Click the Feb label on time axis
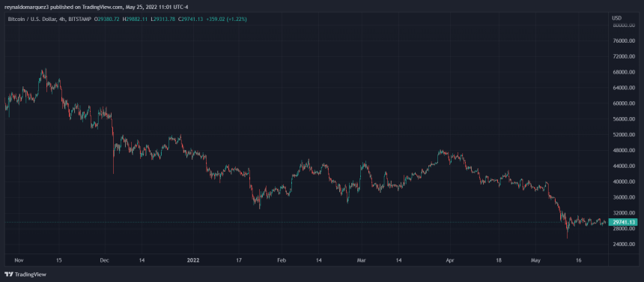644x282 pixels. (x=282, y=260)
